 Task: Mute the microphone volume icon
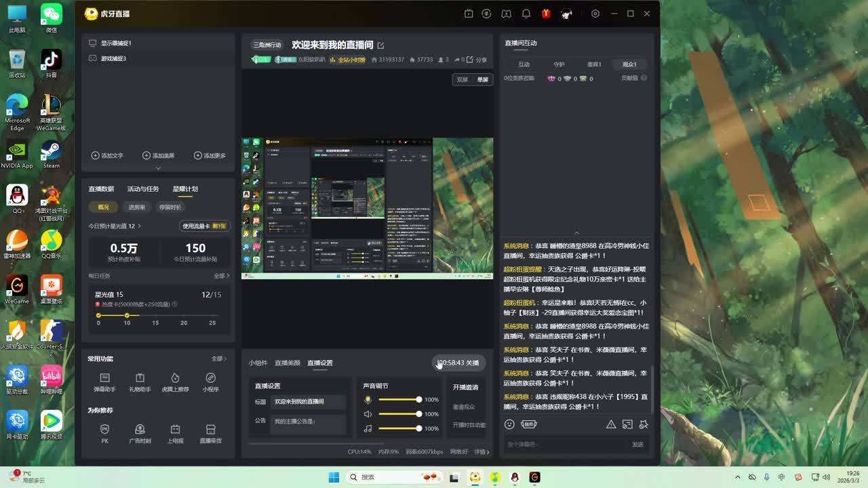point(368,400)
